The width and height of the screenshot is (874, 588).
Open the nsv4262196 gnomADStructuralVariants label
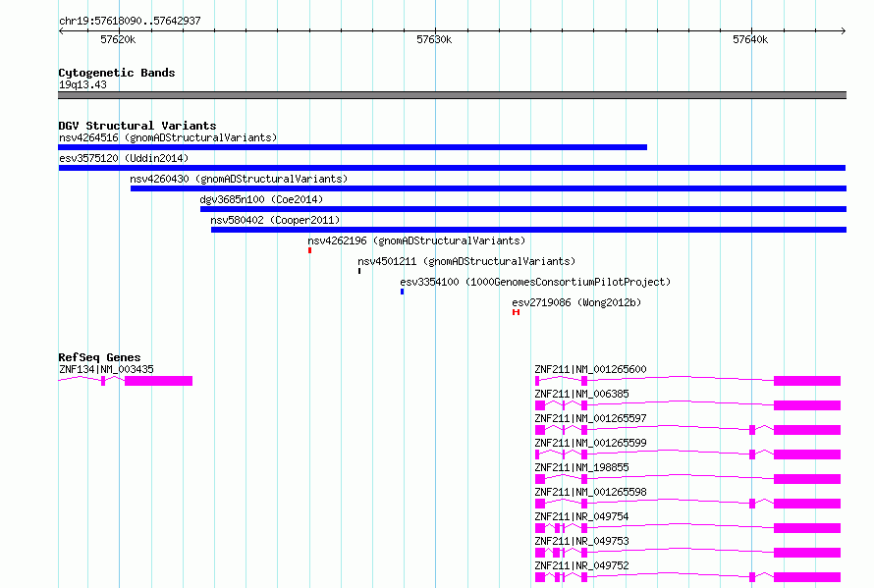pyautogui.click(x=416, y=241)
